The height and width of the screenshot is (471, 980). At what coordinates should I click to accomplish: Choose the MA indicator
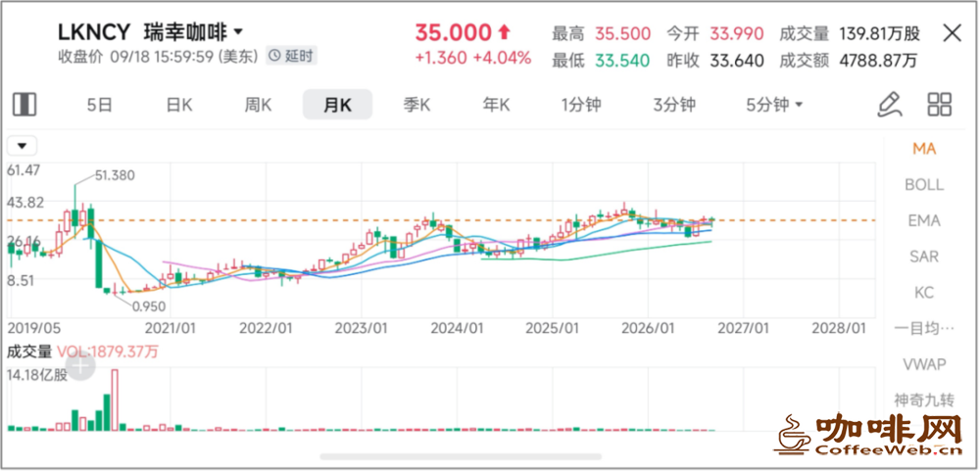click(924, 149)
